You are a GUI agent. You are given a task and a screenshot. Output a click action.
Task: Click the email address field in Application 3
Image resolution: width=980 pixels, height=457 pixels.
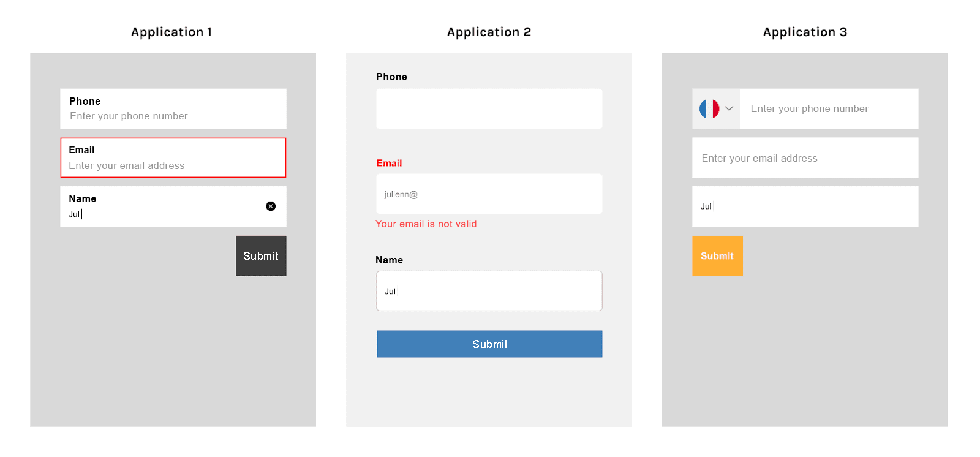805,157
